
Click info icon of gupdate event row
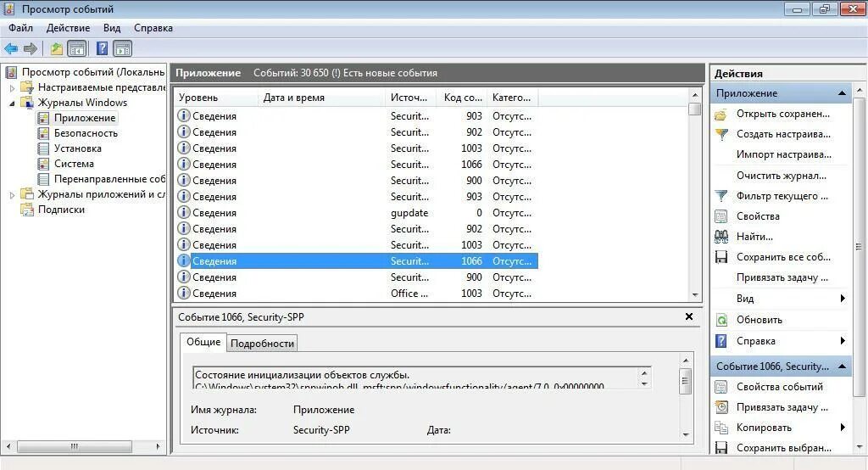(x=183, y=212)
